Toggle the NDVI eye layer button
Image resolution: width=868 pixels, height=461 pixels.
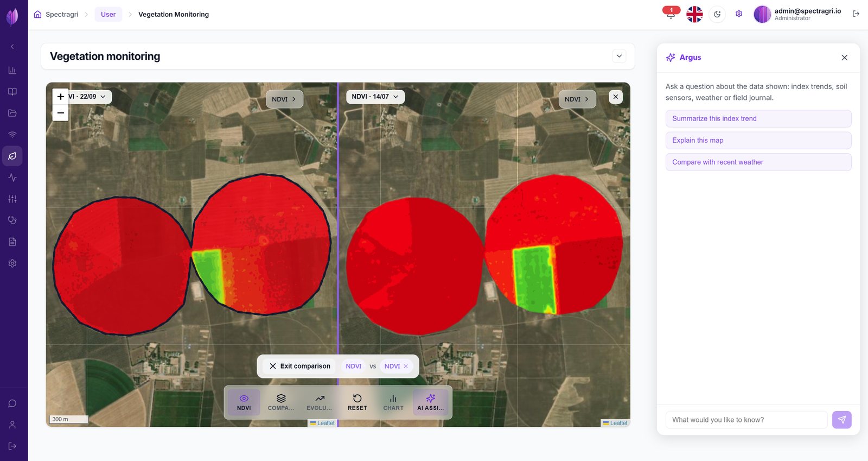(244, 402)
